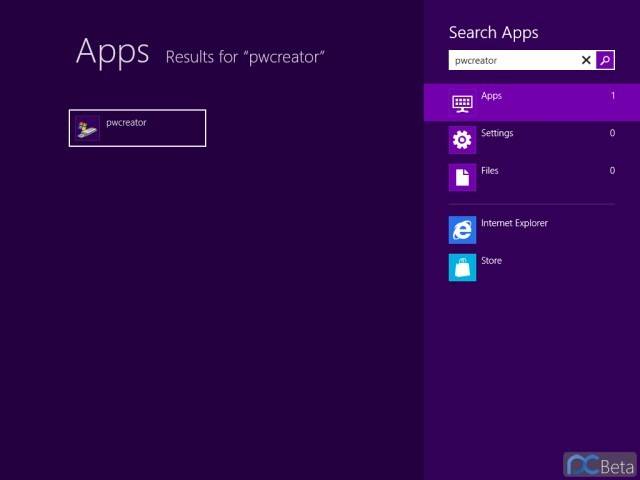Click the Store shopping bag icon
This screenshot has width=640, height=480.
462,267
